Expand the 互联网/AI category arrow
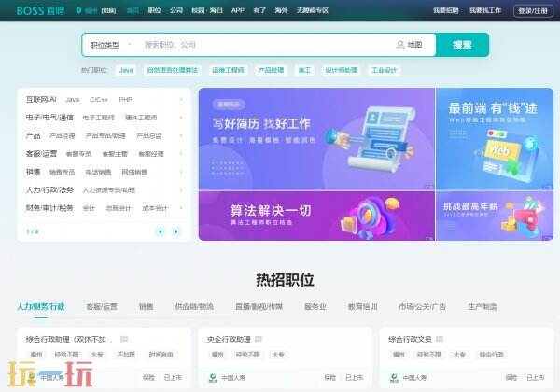The width and height of the screenshot is (560, 392). [181, 99]
